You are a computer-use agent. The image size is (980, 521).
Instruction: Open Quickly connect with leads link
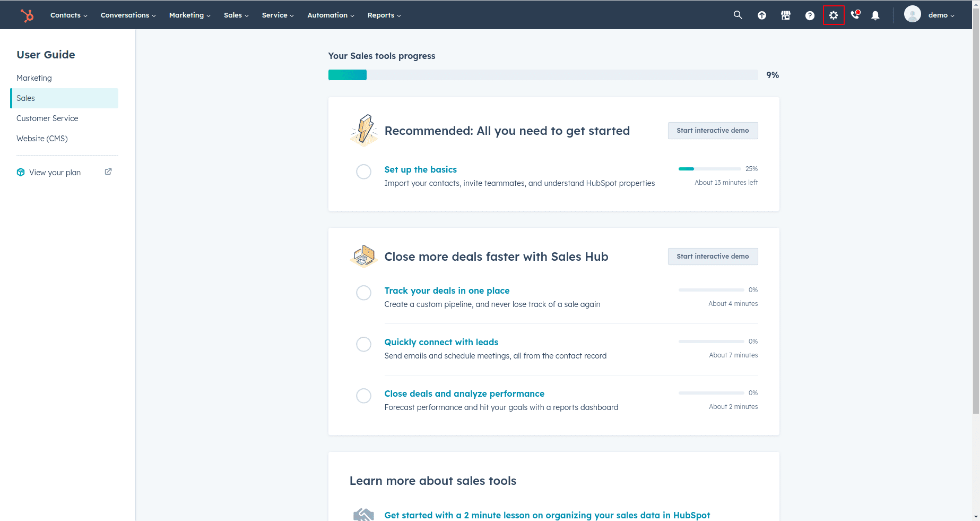(441, 342)
